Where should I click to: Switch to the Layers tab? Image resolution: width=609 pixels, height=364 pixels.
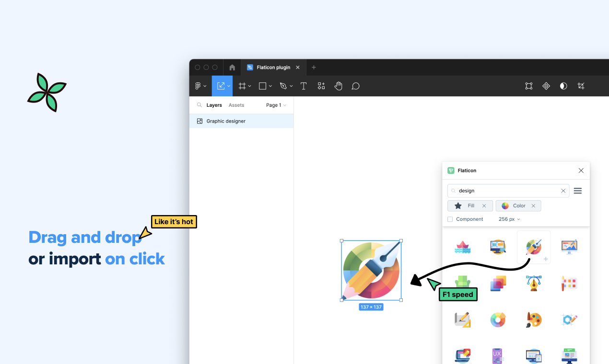tap(214, 105)
